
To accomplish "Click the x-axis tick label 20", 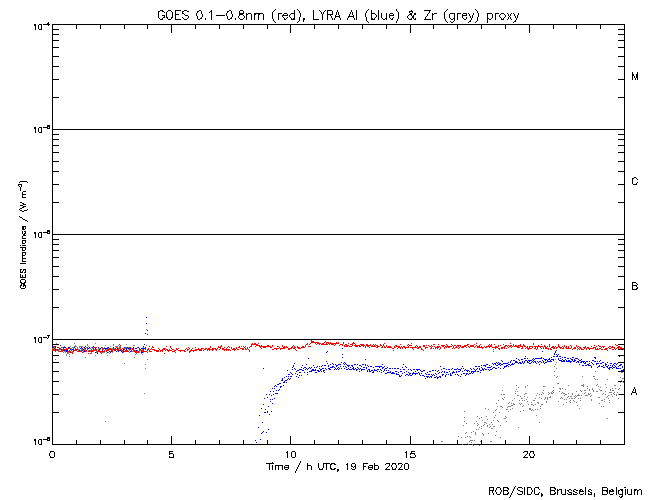I will click(528, 453).
